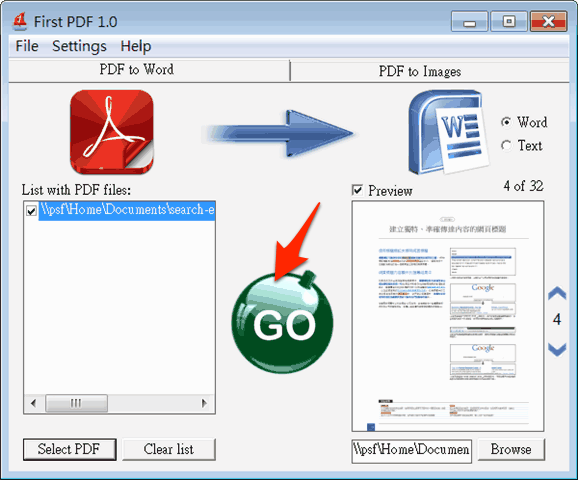Open the File menu
Viewport: 578px width, 480px height.
tap(27, 46)
